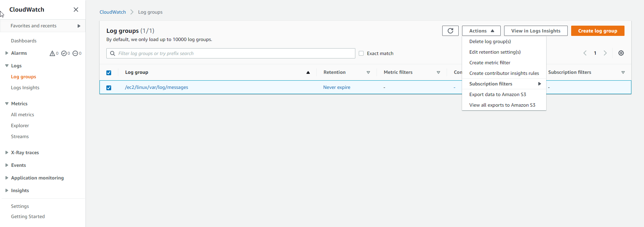The height and width of the screenshot is (227, 644).
Task: Expand the X-Ray traces section
Action: pos(6,152)
